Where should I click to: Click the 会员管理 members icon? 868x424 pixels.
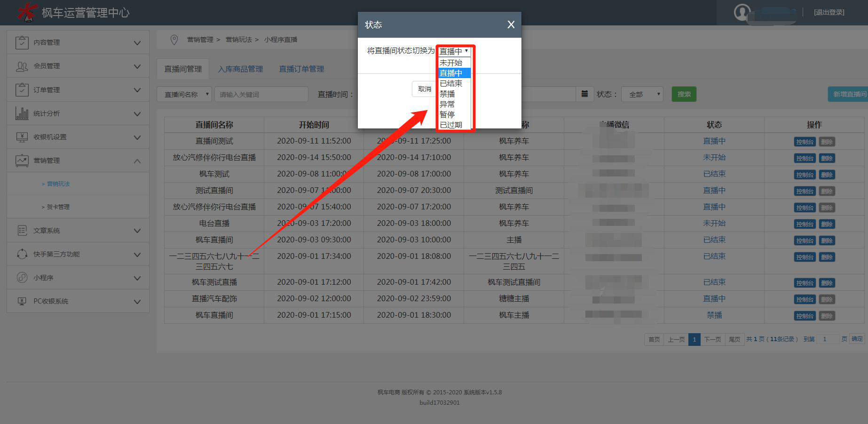22,66
